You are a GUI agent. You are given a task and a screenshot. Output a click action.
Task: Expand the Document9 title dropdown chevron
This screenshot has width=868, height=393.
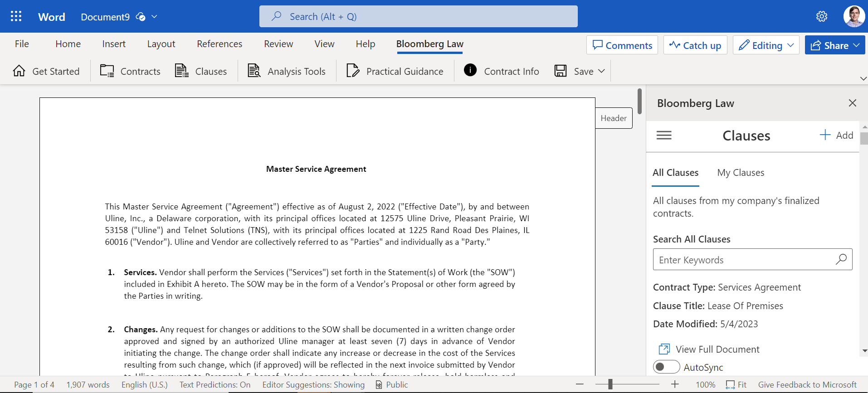(154, 17)
